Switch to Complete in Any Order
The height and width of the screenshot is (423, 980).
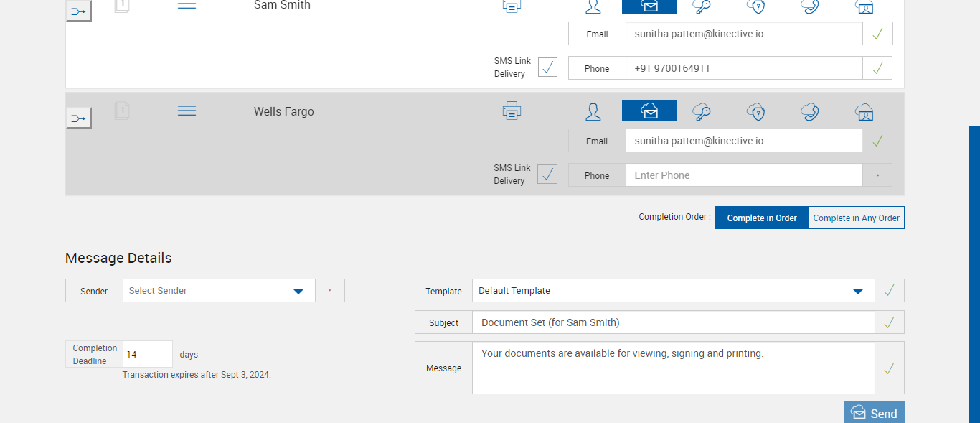(856, 218)
